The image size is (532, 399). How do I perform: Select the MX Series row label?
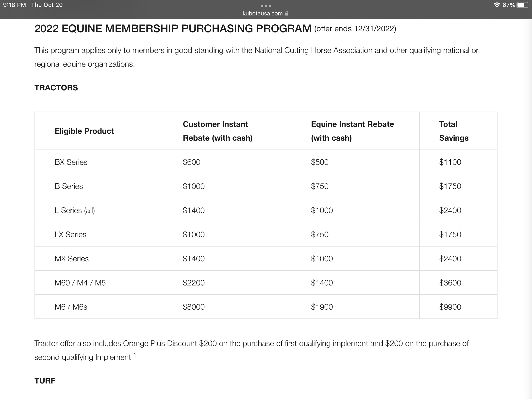[x=72, y=259]
